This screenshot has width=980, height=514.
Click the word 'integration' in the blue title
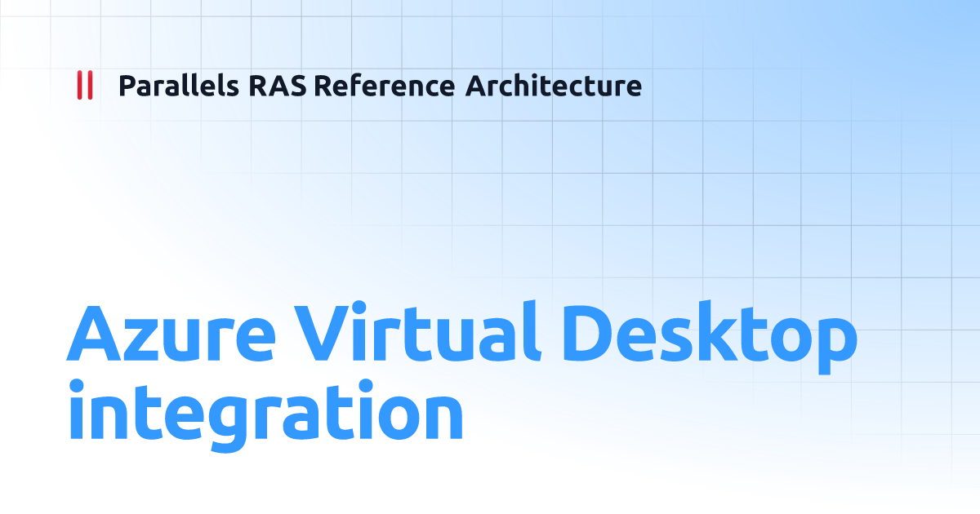(266, 412)
